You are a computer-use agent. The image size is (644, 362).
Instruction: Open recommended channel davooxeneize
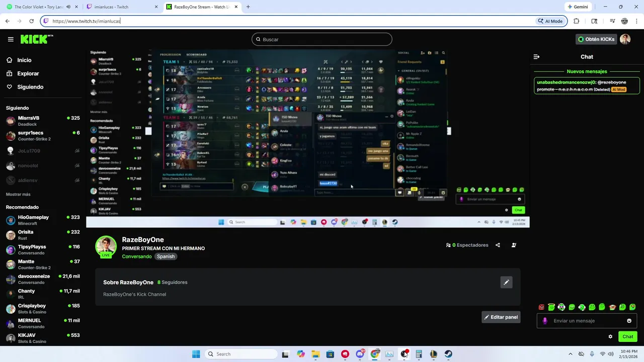[43, 279]
